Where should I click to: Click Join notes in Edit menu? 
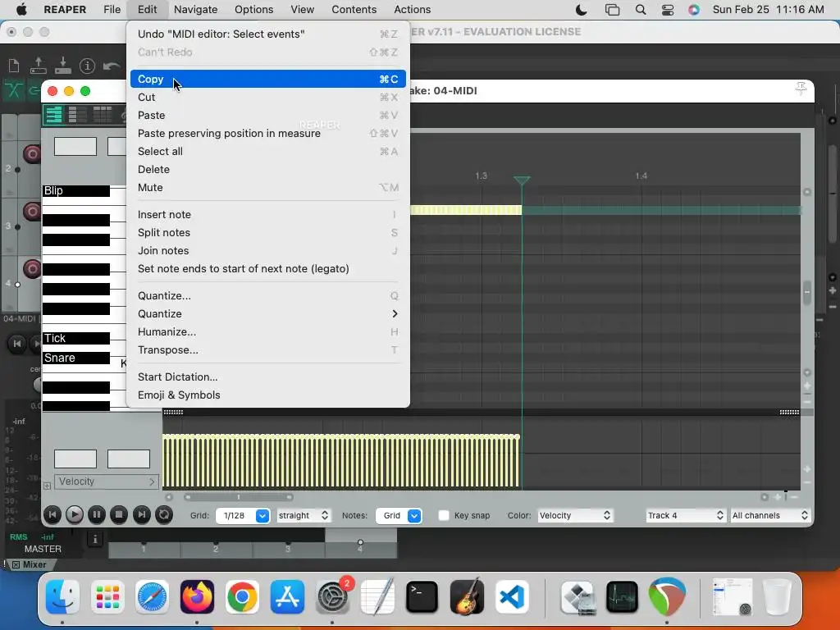268,251
